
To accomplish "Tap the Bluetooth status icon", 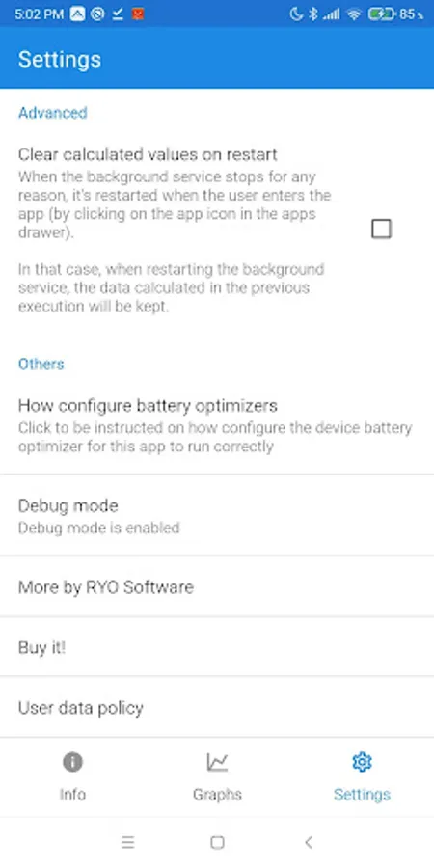I will click(x=313, y=14).
